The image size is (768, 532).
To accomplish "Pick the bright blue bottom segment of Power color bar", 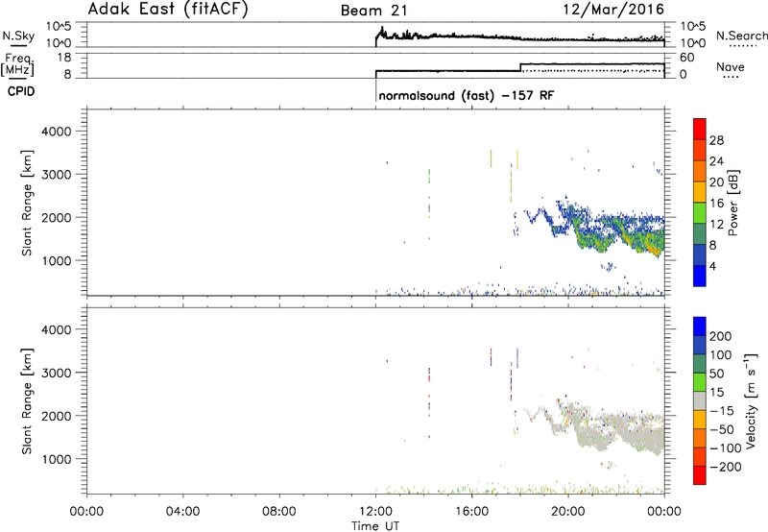I will coord(700,276).
